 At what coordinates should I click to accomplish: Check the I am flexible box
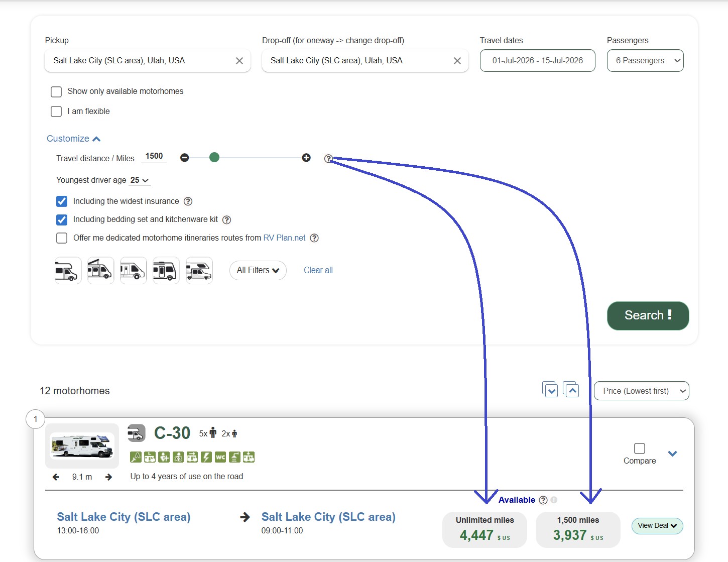tap(56, 111)
